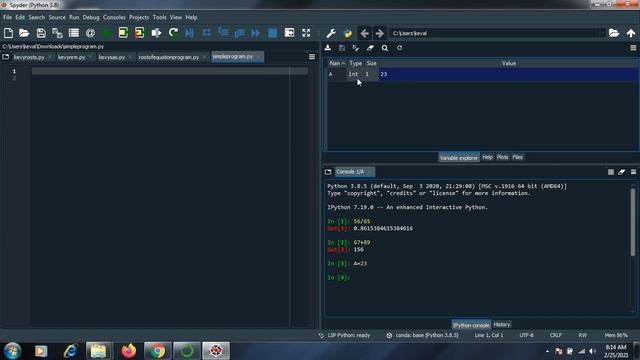
Task: Toggle fullscreen mode icon
Action: (x=306, y=33)
